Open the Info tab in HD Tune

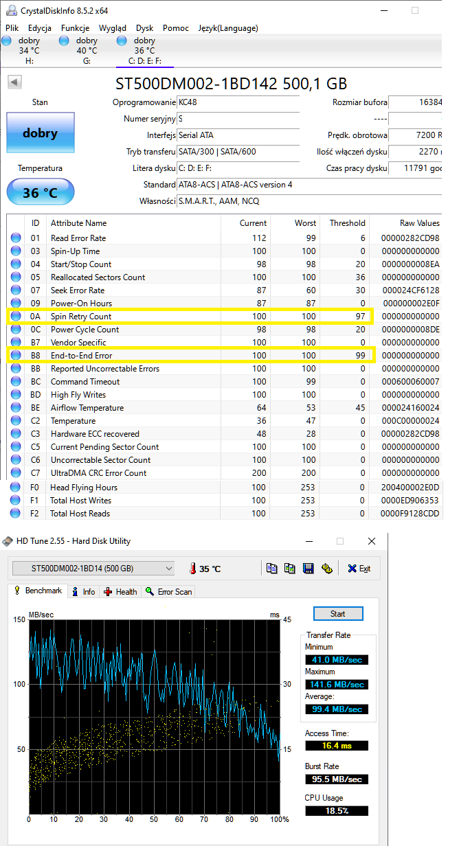click(x=83, y=591)
